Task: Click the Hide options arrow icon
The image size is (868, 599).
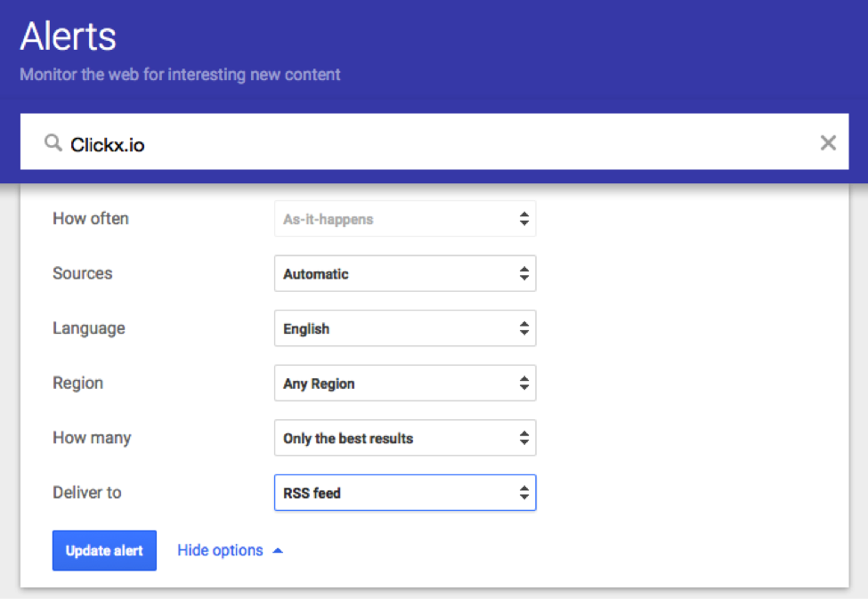Action: click(x=278, y=551)
